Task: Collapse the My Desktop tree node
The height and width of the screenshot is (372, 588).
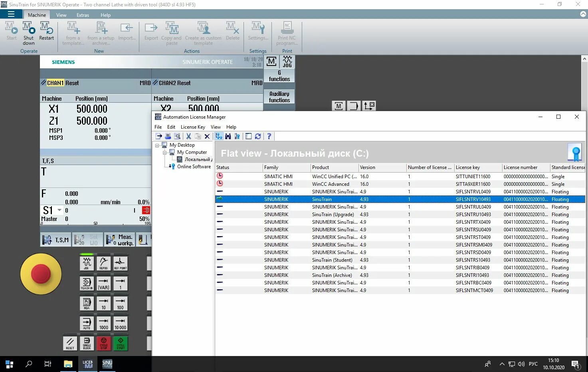Action: point(157,145)
